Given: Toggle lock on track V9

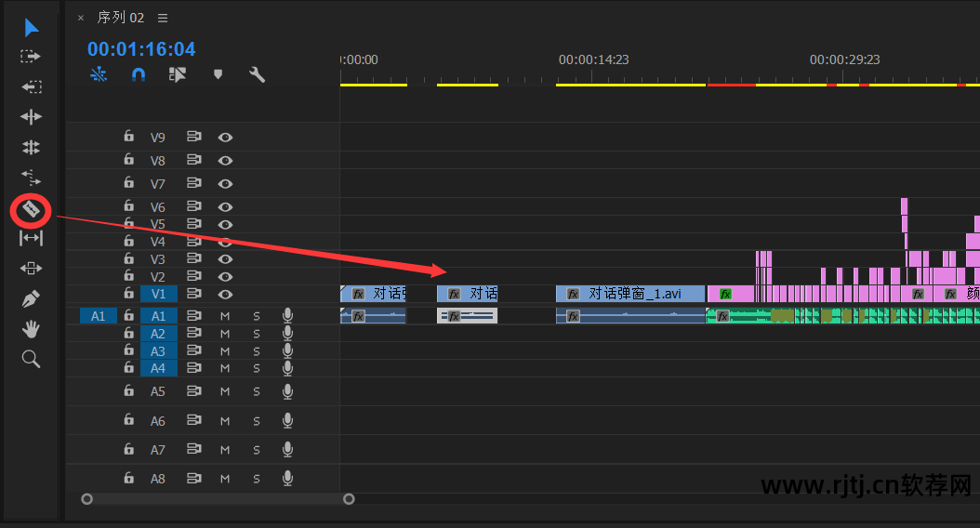Looking at the screenshot, I should tap(128, 136).
